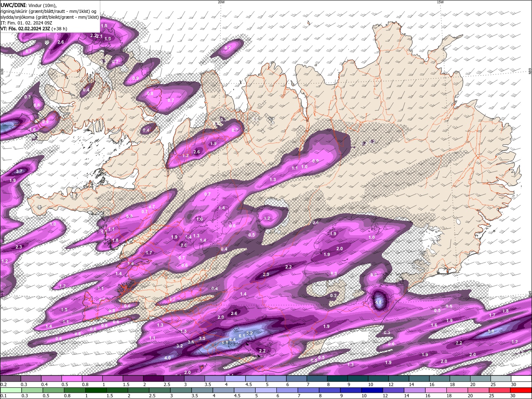Viewport: 532px width, 399px height.
Task: Click the 2.9 precipitation value on the map
Action: [266, 274]
